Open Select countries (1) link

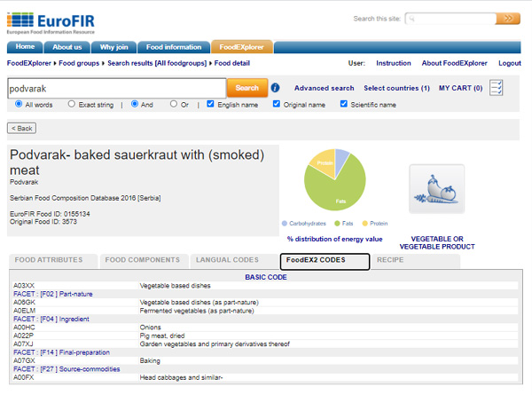tap(396, 88)
